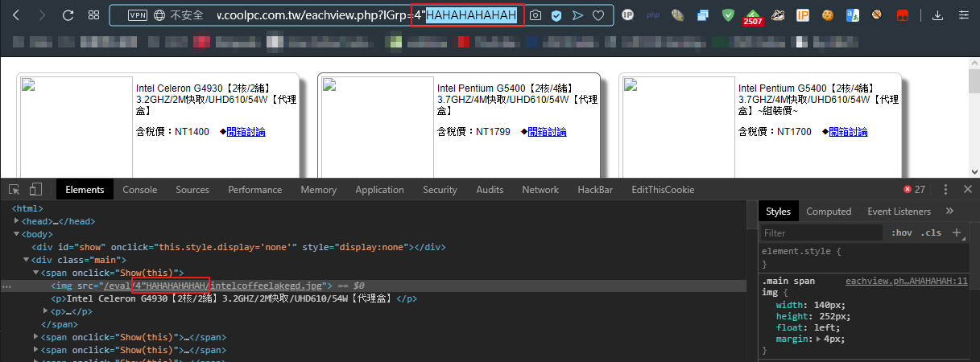Open the easy setup sliders icon
The width and height of the screenshot is (980, 362).
pos(963,15)
